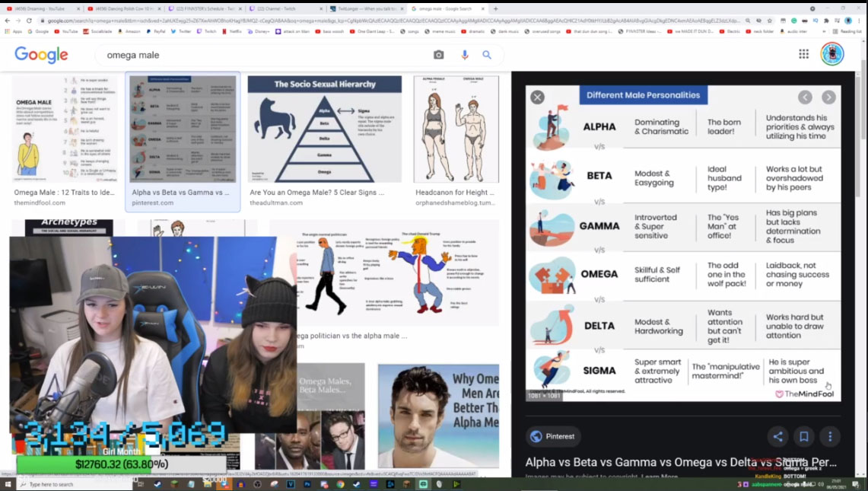Open 'songs' bookmark folder
The height and width of the screenshot is (491, 868).
(410, 31)
